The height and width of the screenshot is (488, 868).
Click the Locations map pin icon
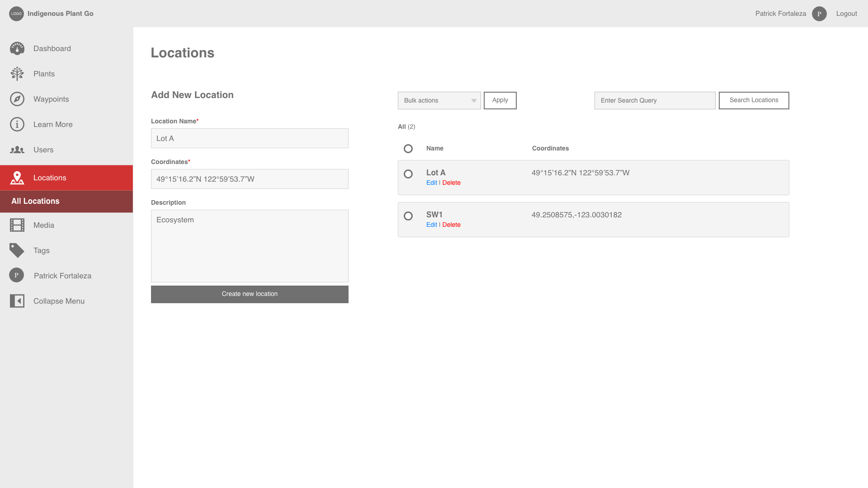17,178
